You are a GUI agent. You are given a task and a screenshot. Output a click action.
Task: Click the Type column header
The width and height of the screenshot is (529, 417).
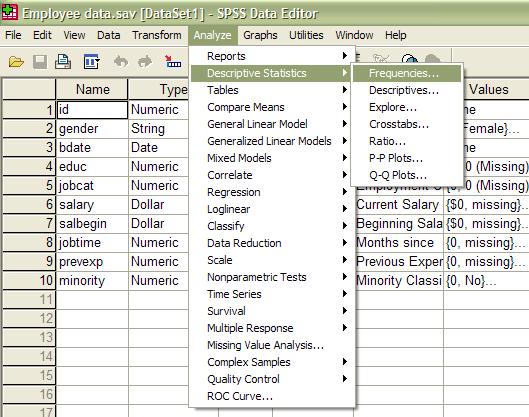click(159, 89)
